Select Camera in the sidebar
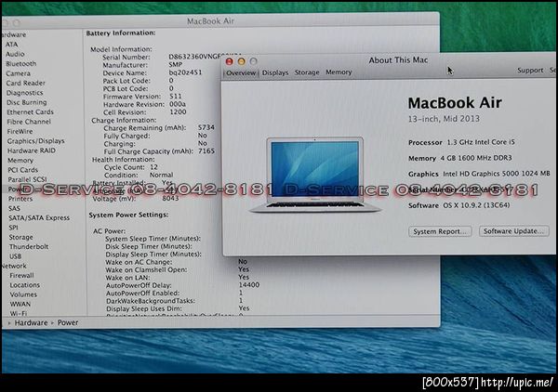Screen dimensions: 558x392 click(19, 73)
